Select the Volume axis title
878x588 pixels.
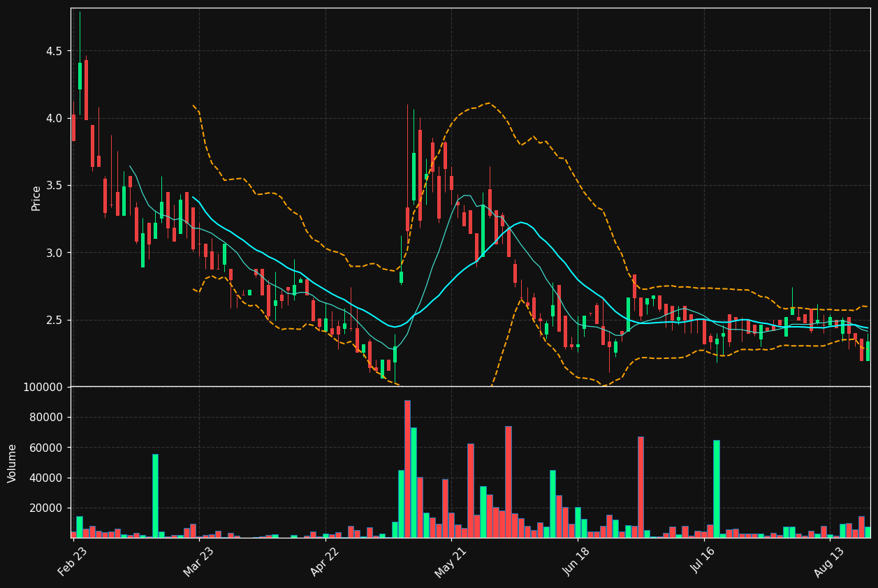click(x=13, y=462)
